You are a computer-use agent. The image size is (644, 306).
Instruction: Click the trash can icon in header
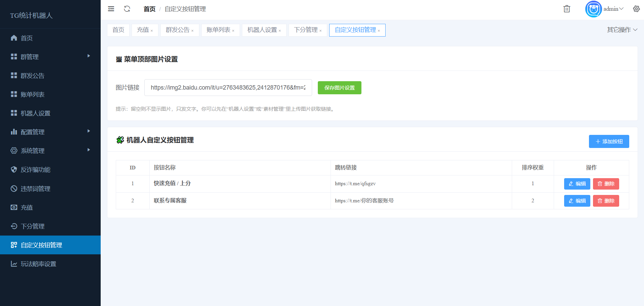coord(566,9)
